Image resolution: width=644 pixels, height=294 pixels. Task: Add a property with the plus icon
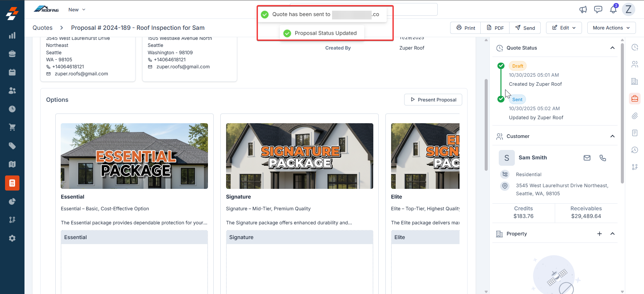[599, 234]
